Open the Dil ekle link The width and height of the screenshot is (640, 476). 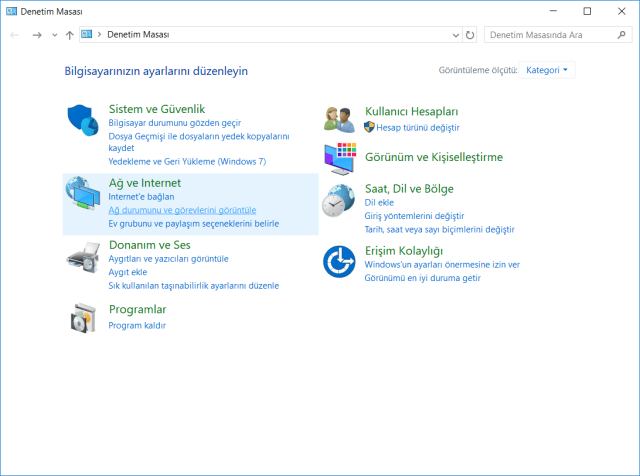379,203
